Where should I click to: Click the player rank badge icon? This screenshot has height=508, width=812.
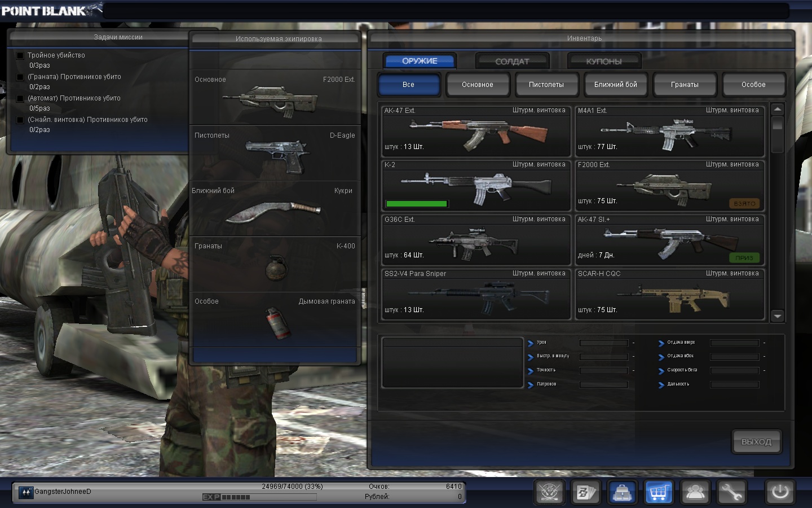pyautogui.click(x=26, y=492)
